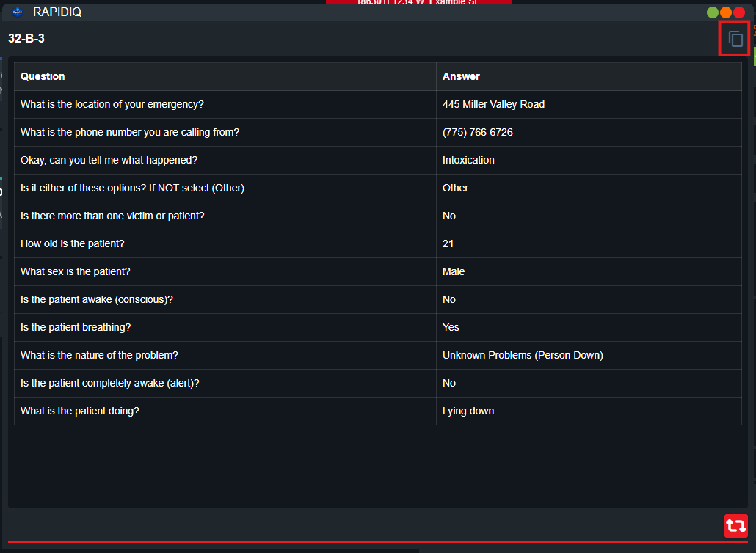Click the patient age answer 21
The image size is (756, 553).
pyautogui.click(x=448, y=243)
